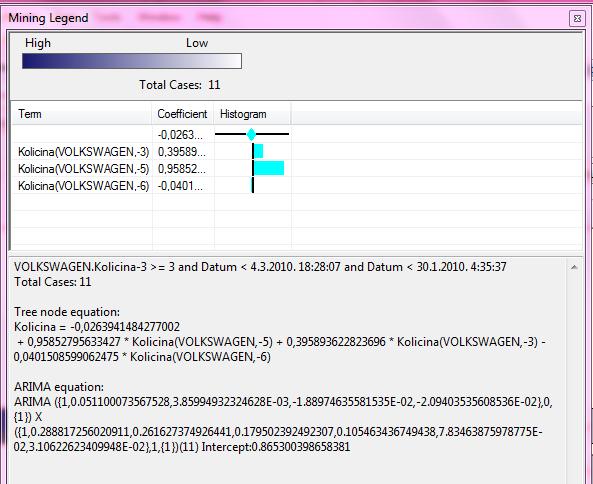
Task: Click the -0,0401... coefficient cell
Action: 180,186
